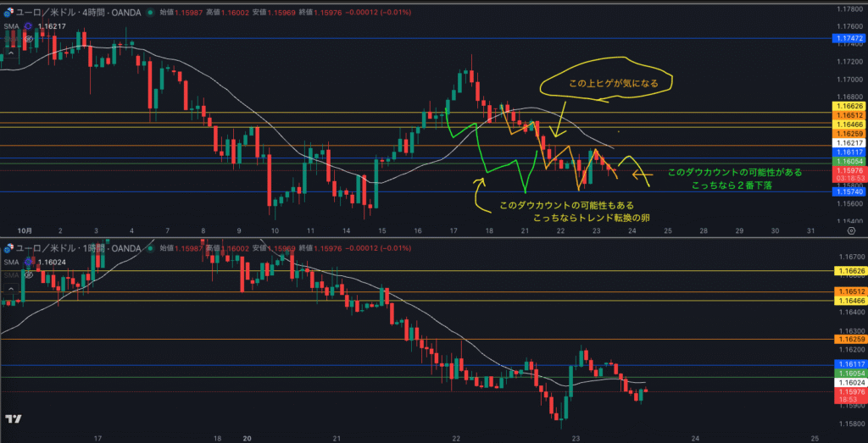Click the purple SMA icon in lower chart
The image size is (868, 443).
tap(28, 263)
